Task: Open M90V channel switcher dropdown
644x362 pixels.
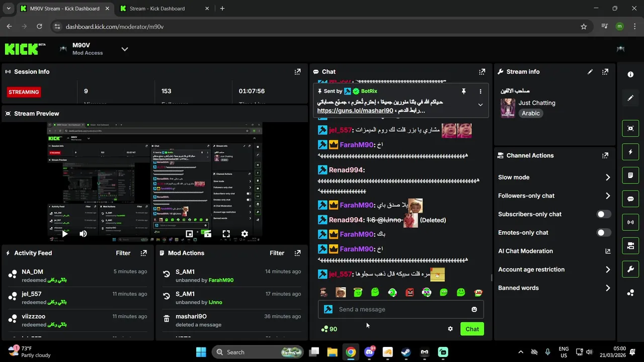Action: (x=125, y=49)
